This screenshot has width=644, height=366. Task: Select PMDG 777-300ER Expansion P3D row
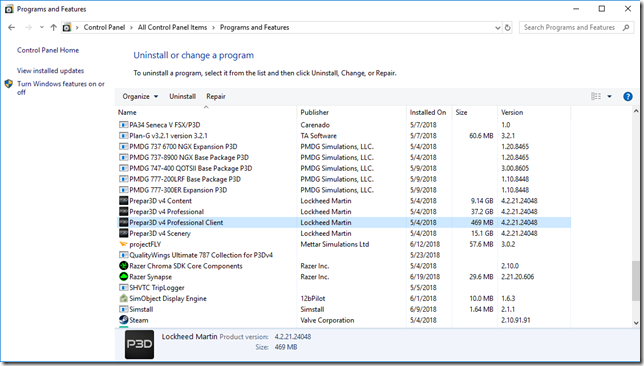[344, 190]
